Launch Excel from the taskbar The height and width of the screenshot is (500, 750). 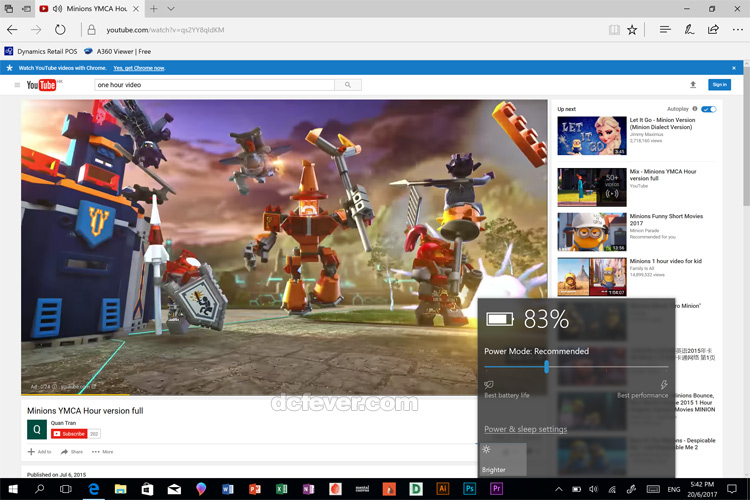pyautogui.click(x=281, y=489)
